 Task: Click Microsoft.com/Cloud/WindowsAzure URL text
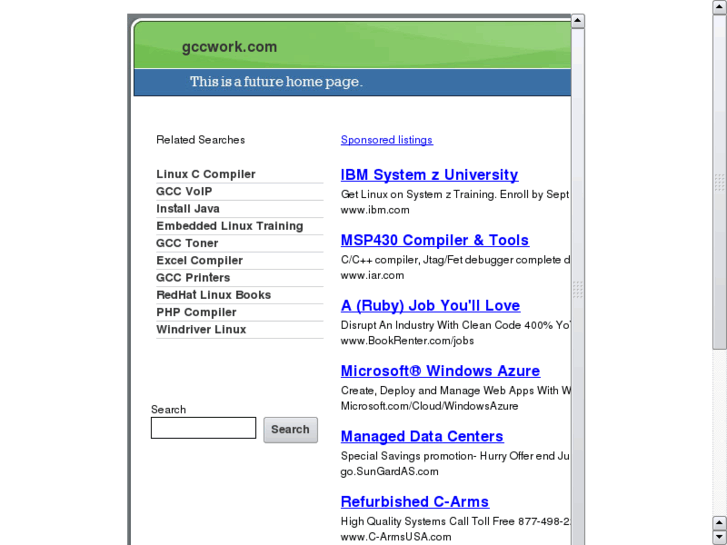click(x=429, y=406)
